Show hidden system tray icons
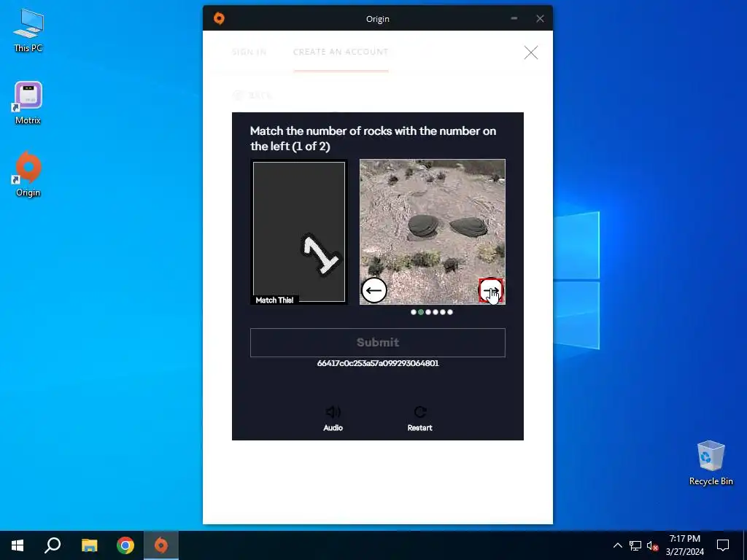747x560 pixels. point(617,545)
